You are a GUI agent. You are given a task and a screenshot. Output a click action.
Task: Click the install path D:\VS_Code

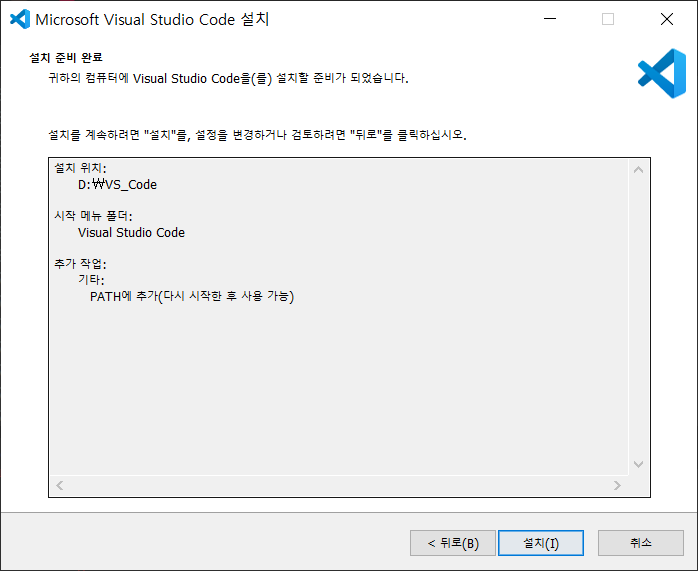point(118,185)
